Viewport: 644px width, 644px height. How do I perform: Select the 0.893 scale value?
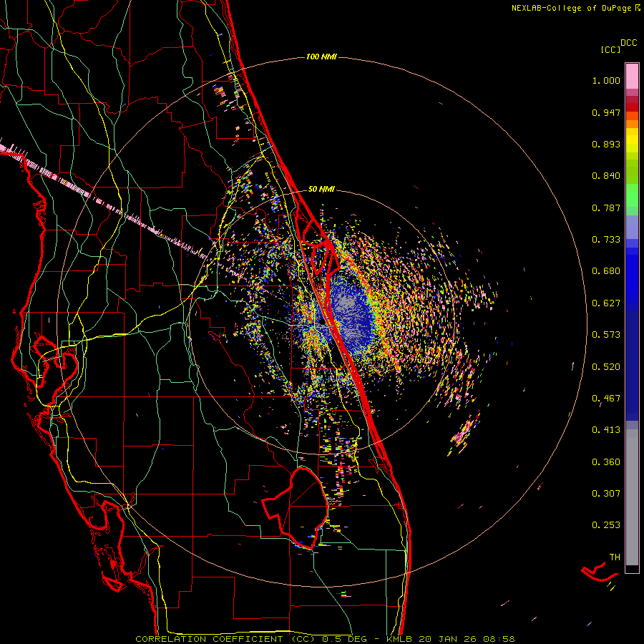(606, 144)
